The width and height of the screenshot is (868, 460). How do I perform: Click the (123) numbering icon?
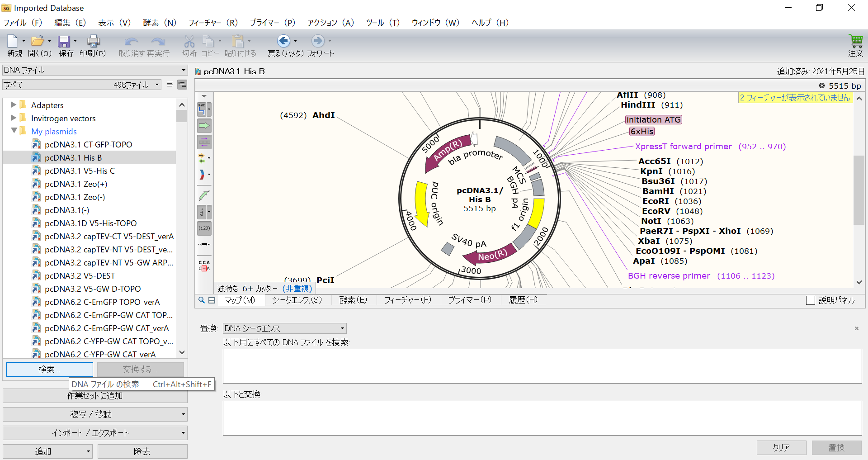click(x=204, y=228)
